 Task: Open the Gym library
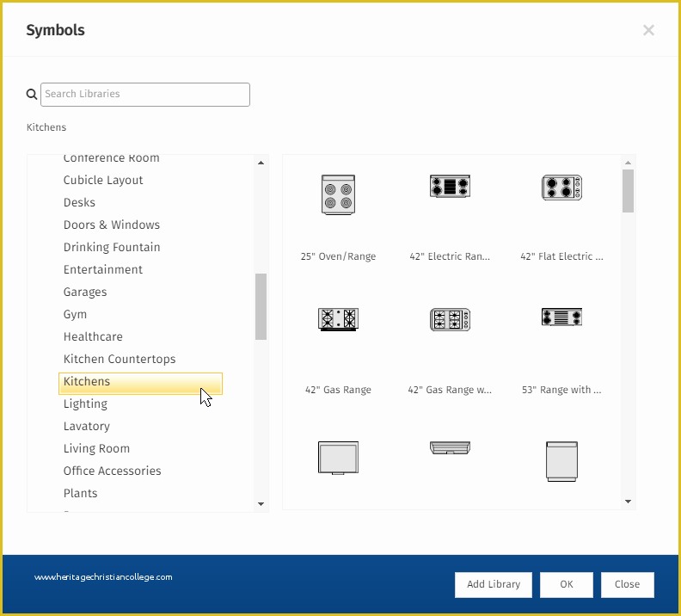[75, 314]
